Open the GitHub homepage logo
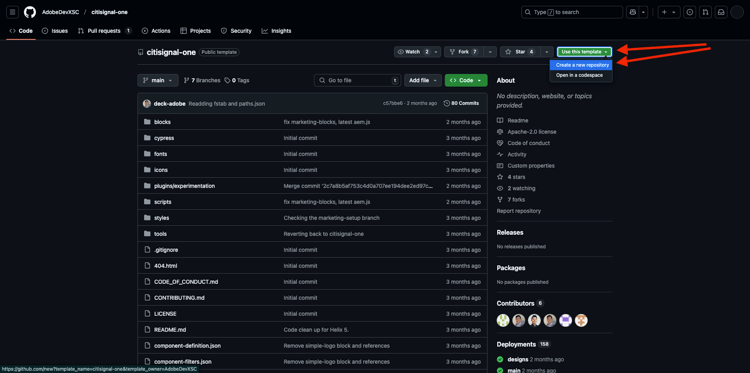The width and height of the screenshot is (750, 373). point(30,12)
